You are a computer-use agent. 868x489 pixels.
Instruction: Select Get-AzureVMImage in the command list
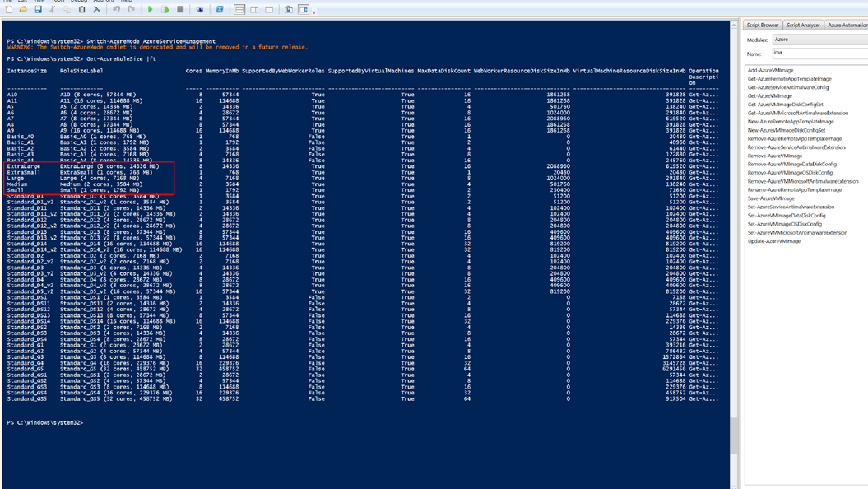coord(769,95)
